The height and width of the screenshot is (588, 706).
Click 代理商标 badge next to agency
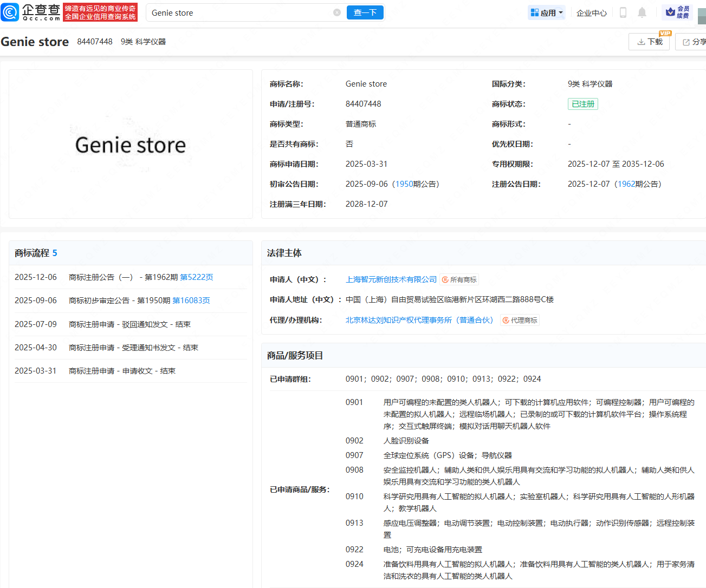coord(520,321)
